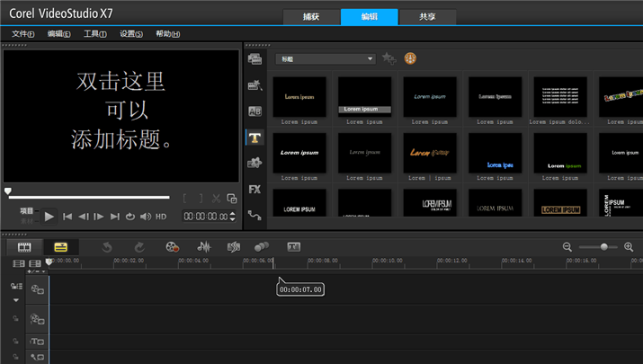The image size is (643, 364).
Task: Open the Subtitle Editor tool
Action: coord(293,246)
